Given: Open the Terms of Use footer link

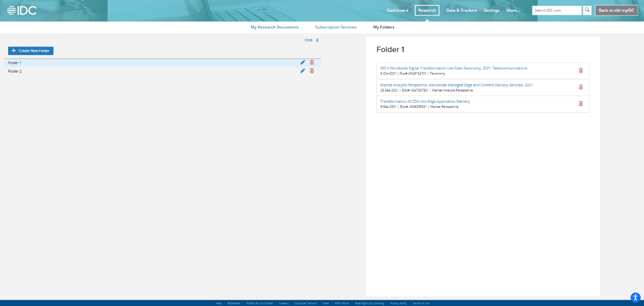Looking at the screenshot, I should pos(421,303).
